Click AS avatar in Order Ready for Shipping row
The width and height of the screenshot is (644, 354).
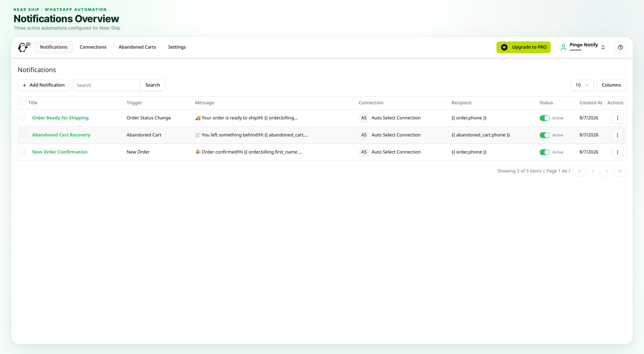tap(364, 118)
